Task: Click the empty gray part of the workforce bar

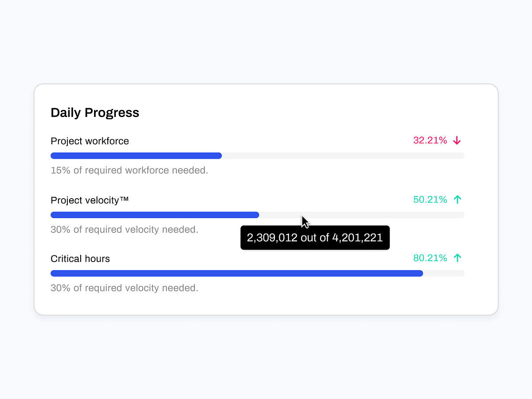Action: pyautogui.click(x=343, y=156)
